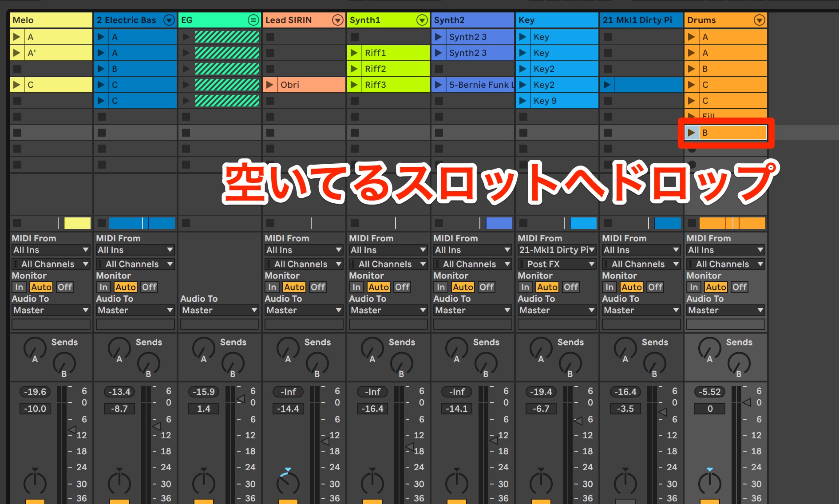Click Melo volume value field -10.0
The width and height of the screenshot is (839, 504).
click(x=35, y=409)
